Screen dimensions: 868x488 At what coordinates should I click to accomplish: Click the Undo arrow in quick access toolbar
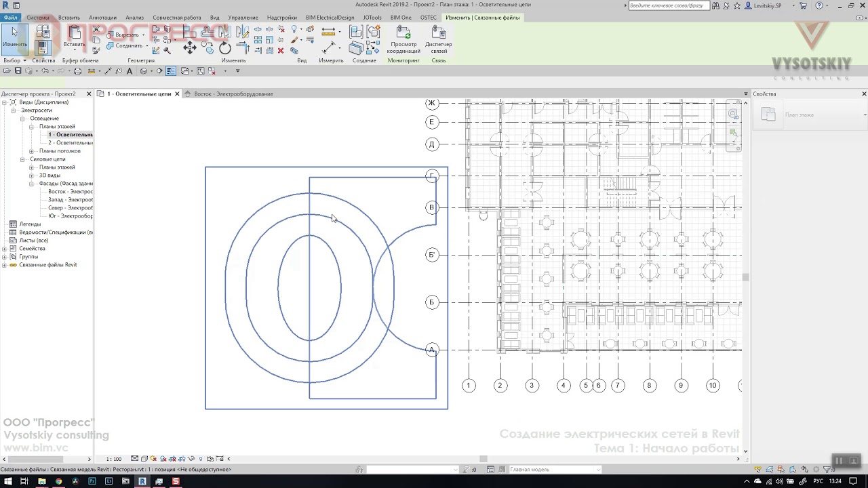pos(46,70)
